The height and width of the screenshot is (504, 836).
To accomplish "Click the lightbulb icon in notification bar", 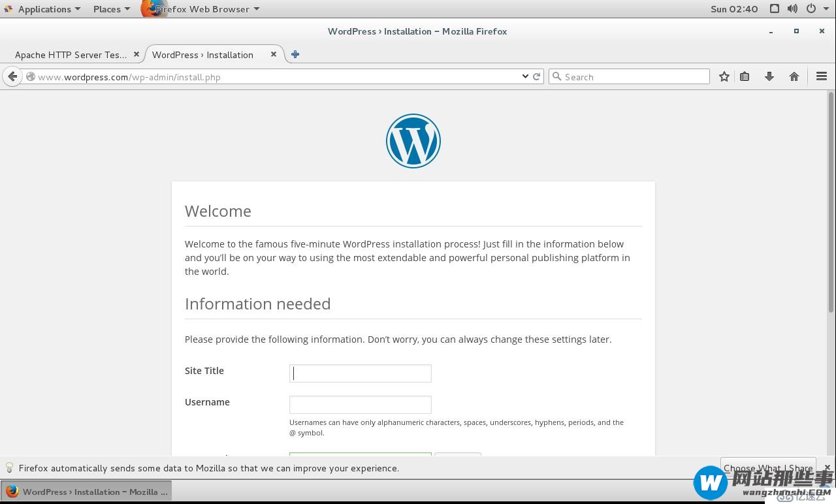I will tap(9, 467).
